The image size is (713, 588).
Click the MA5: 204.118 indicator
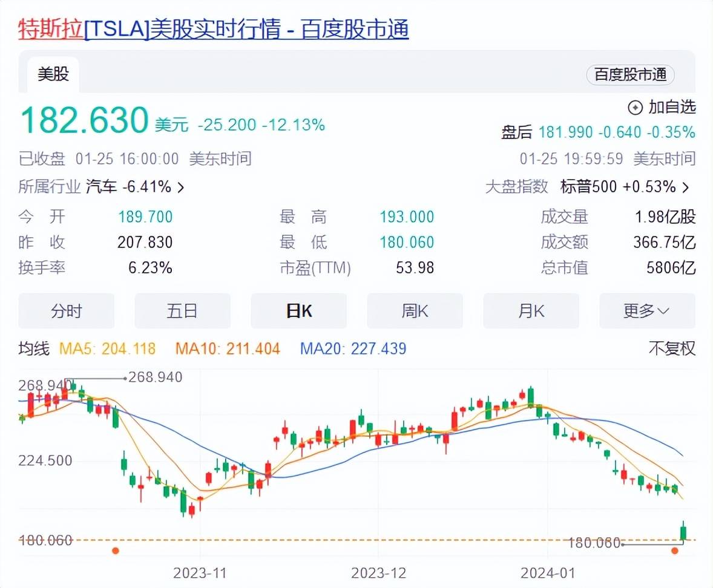coord(107,349)
